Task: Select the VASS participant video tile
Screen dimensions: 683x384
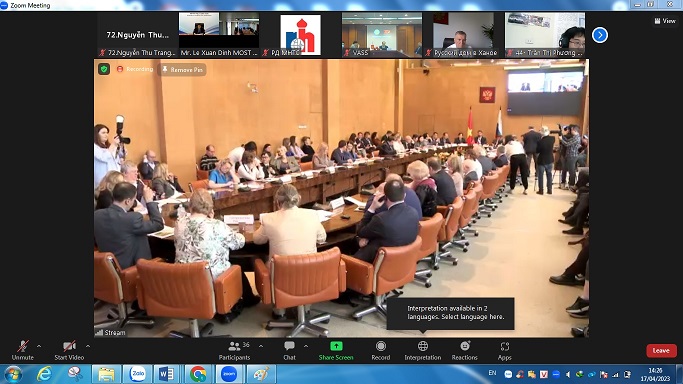Action: pyautogui.click(x=382, y=35)
